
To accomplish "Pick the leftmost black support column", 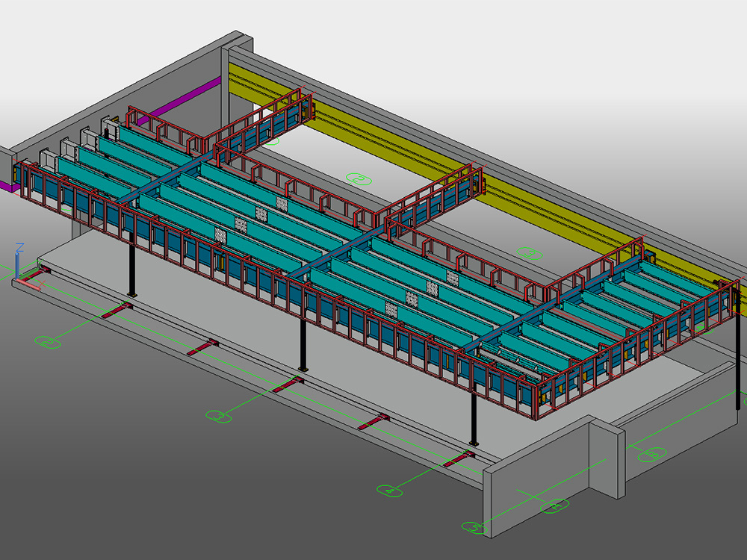I will [132, 264].
